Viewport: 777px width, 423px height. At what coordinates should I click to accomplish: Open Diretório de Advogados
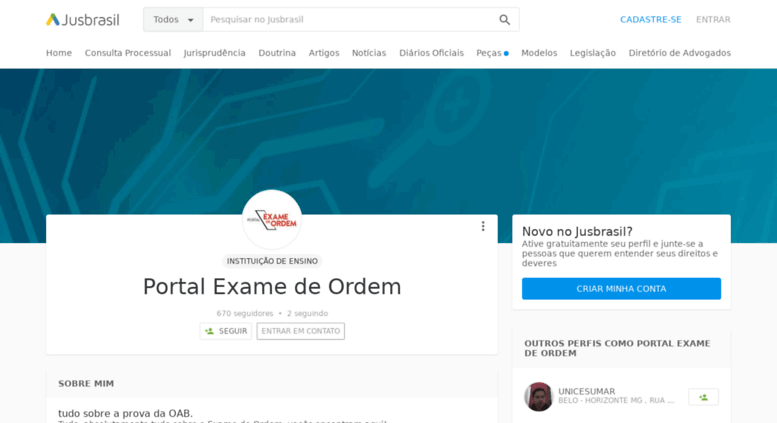(680, 53)
